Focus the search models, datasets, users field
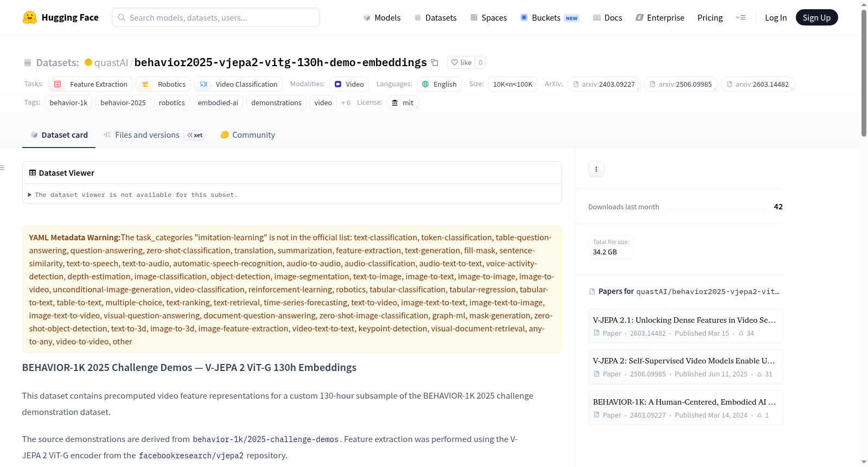868x467 pixels. coord(216,17)
